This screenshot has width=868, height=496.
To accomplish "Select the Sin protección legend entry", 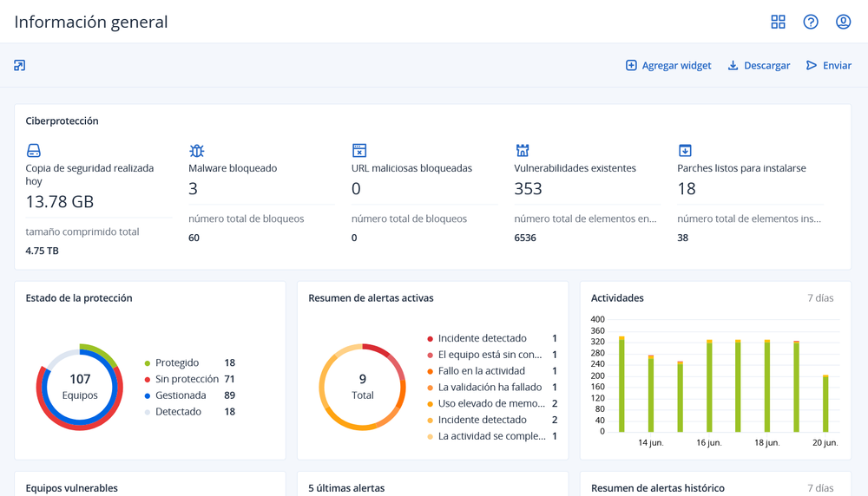I will tap(187, 379).
